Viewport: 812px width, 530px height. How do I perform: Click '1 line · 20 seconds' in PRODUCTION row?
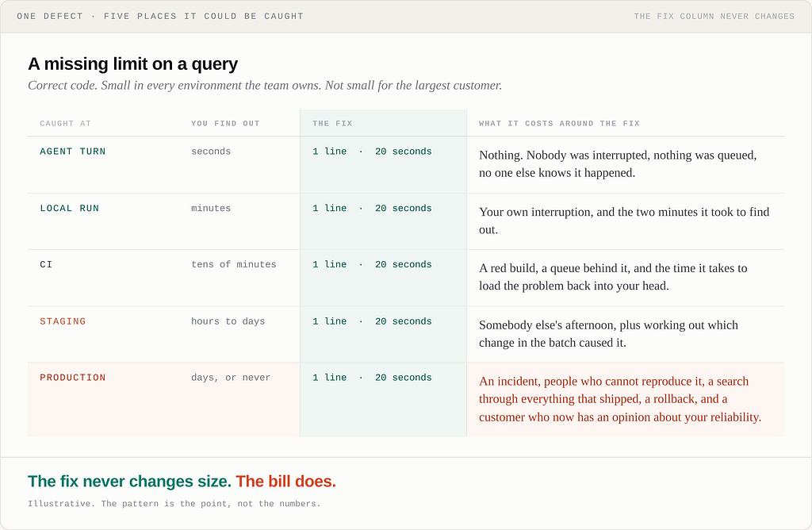click(372, 378)
